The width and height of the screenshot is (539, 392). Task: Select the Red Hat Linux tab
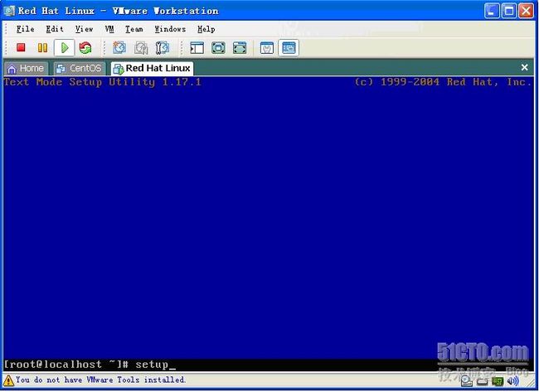tap(152, 68)
